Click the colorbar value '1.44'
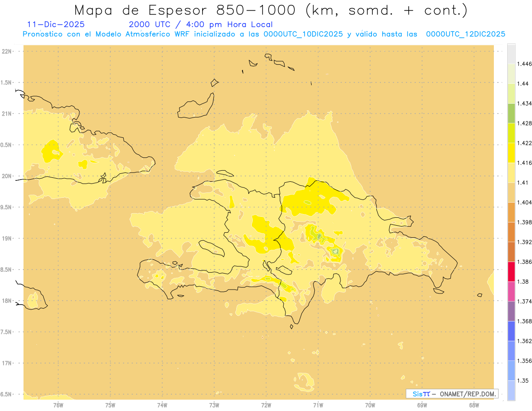The image size is (532, 411). [x=524, y=83]
